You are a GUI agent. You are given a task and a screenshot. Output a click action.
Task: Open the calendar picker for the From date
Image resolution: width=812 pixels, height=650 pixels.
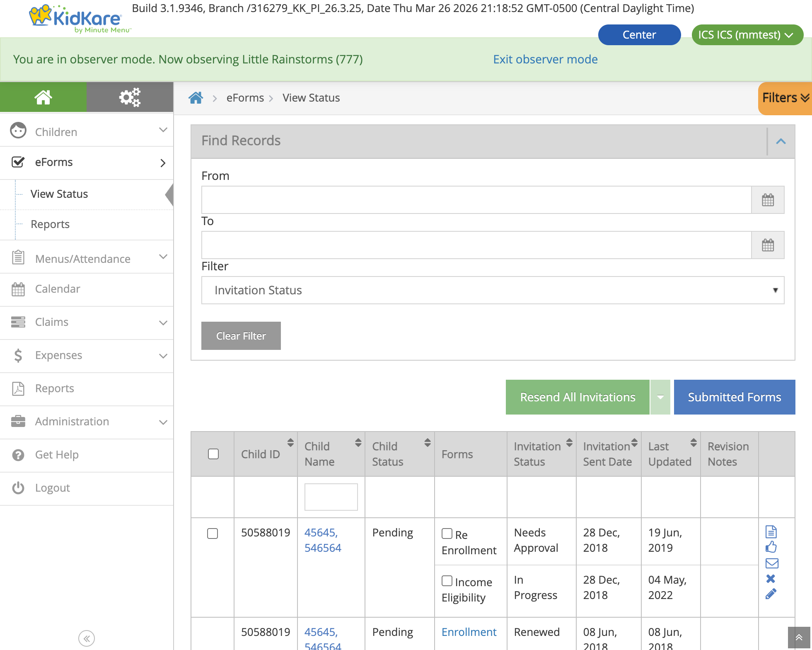point(768,200)
